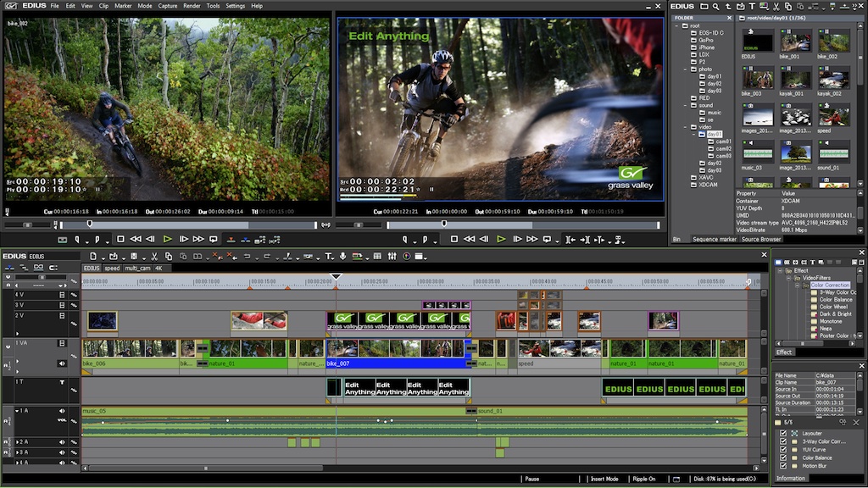This screenshot has height=488, width=868.
Task: Move the recorder position slider handle
Action: [444, 224]
